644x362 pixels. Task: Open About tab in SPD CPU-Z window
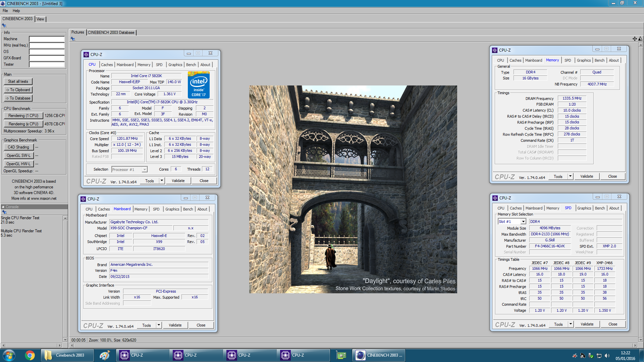614,208
